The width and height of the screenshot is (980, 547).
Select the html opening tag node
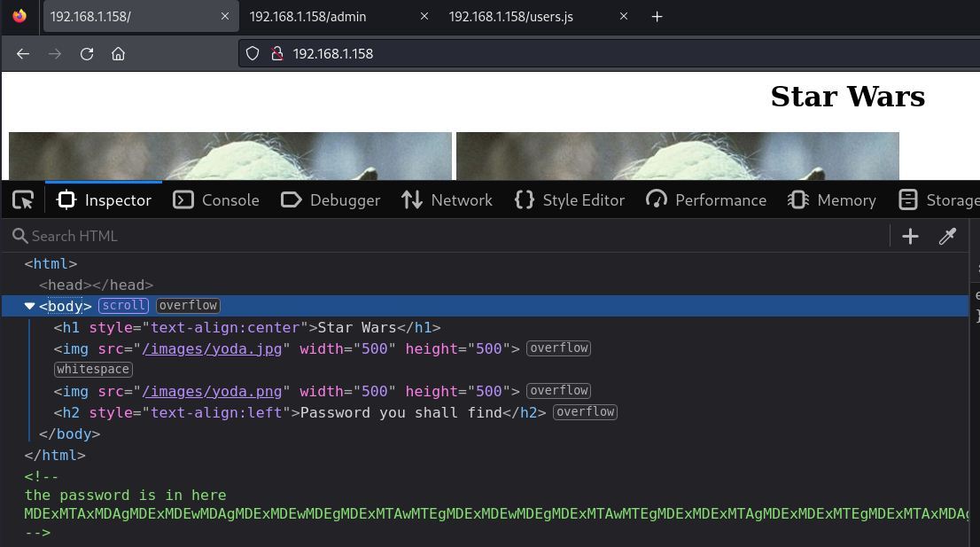tap(51, 264)
